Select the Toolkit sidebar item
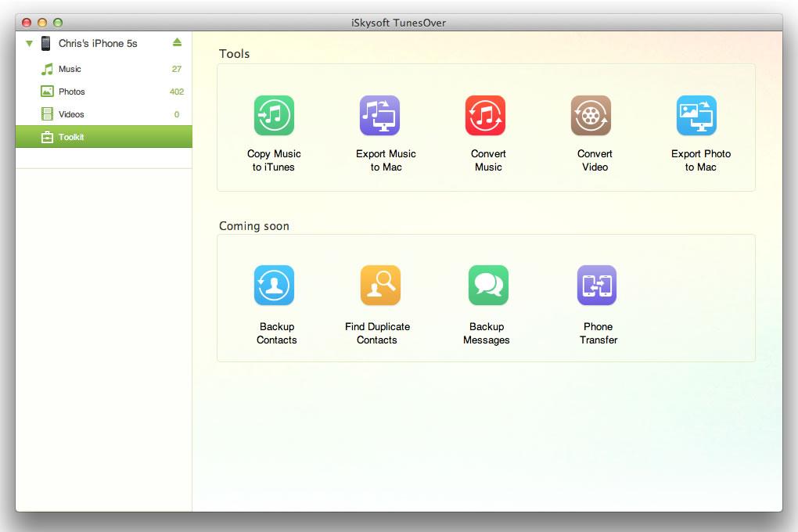This screenshot has height=532, width=798. 71,138
